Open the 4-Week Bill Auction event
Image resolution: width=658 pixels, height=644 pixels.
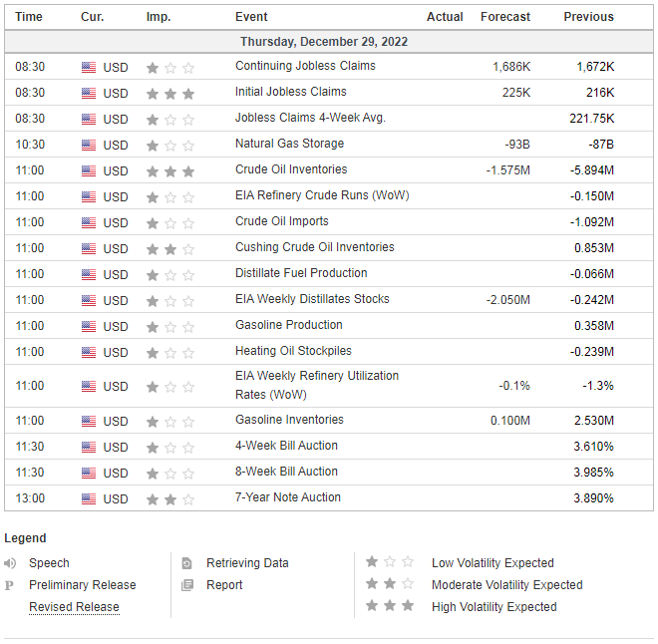click(x=286, y=446)
